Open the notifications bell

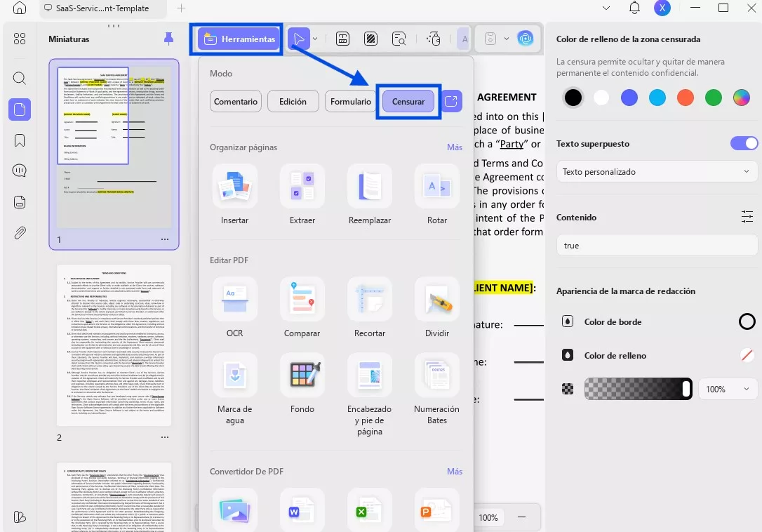(634, 8)
